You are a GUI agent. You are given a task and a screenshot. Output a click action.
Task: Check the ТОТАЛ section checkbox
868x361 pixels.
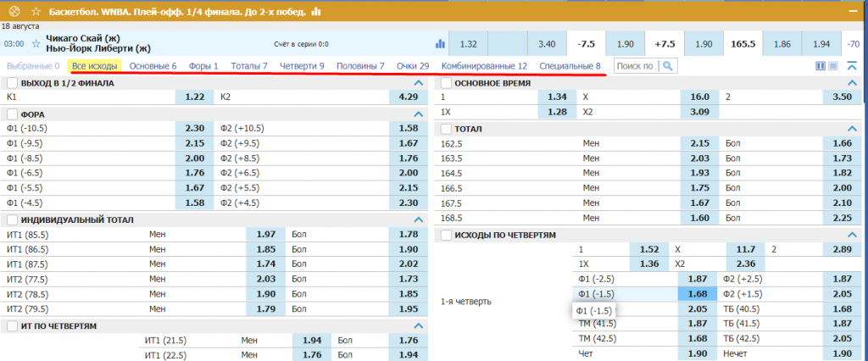[444, 129]
